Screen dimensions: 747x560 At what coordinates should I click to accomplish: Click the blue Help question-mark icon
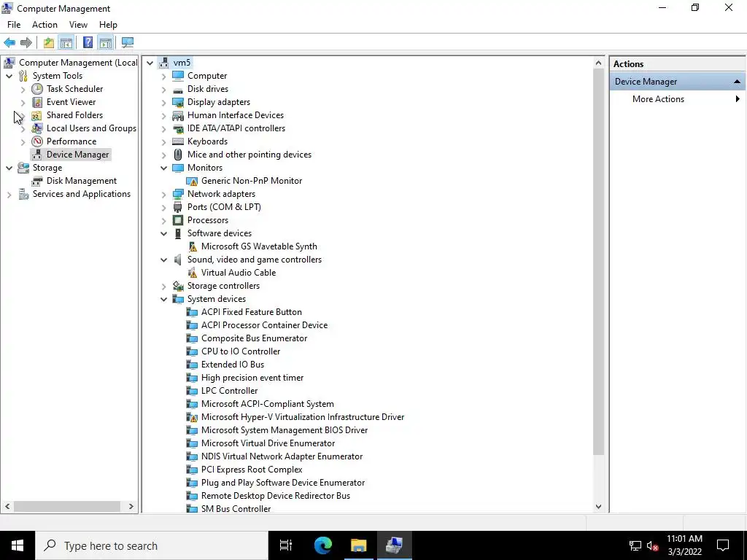[88, 42]
